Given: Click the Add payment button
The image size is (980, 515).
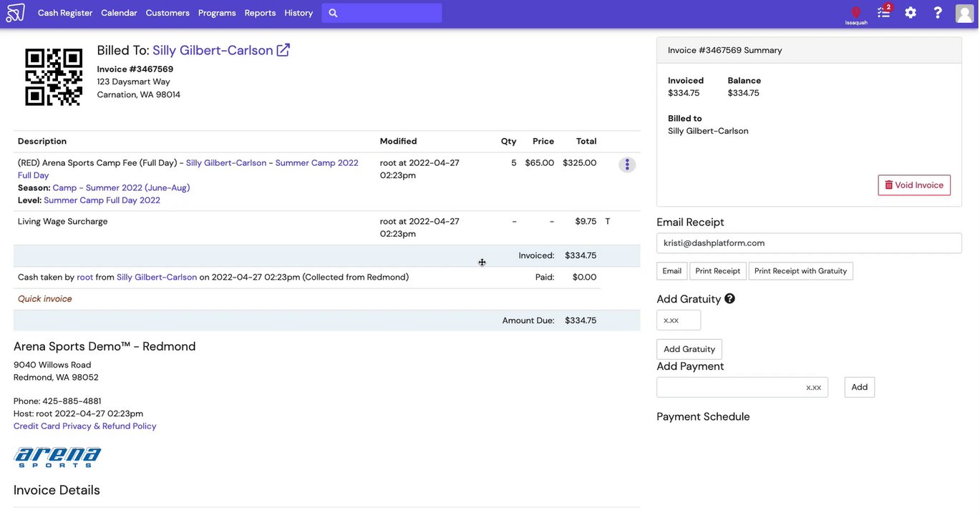Looking at the screenshot, I should 860,387.
